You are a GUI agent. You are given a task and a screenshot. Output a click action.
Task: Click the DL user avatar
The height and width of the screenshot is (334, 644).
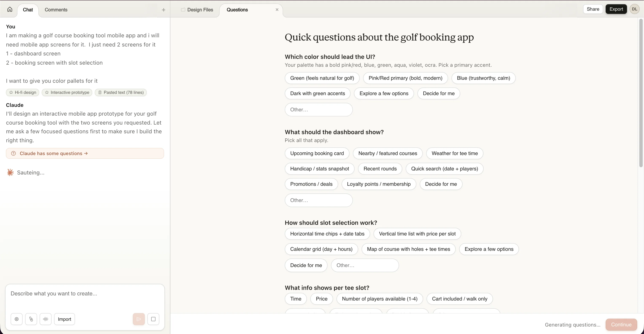pyautogui.click(x=635, y=9)
